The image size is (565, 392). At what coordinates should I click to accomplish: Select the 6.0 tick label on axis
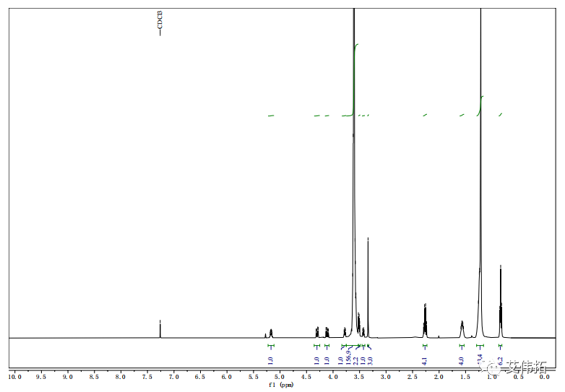(226, 377)
